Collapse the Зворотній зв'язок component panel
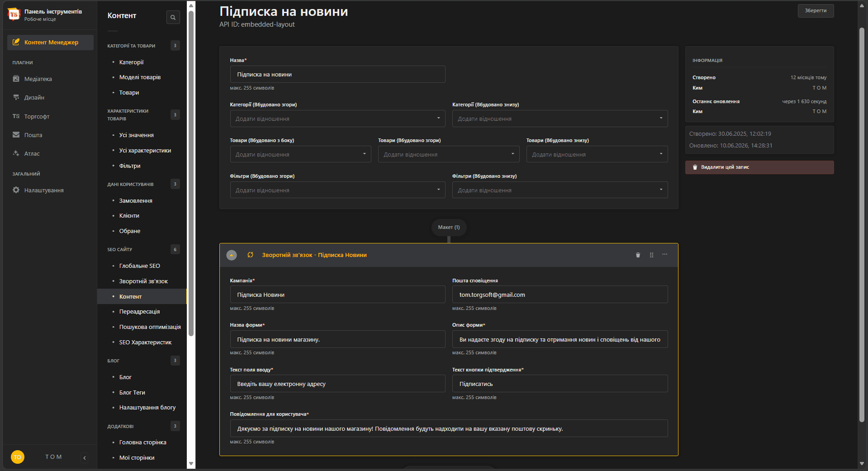Screen dimensions: 868x471 click(232, 255)
